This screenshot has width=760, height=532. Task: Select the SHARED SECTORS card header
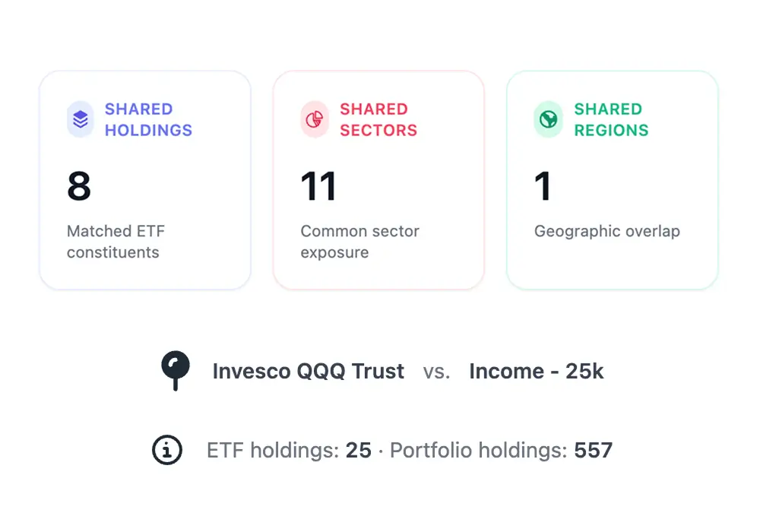(379, 119)
